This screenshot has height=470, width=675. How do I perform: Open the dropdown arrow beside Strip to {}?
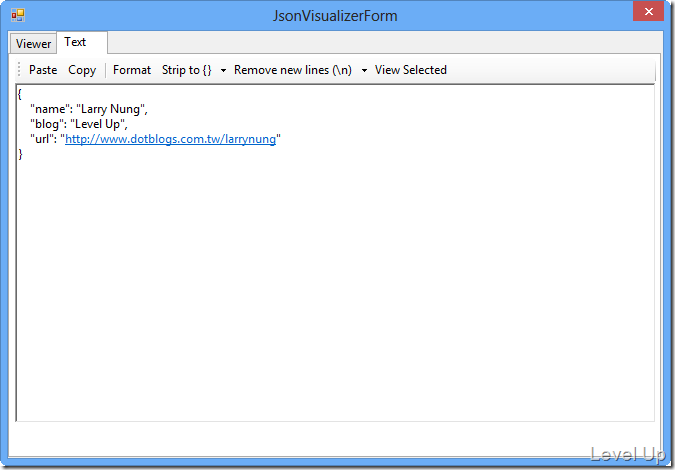click(223, 70)
